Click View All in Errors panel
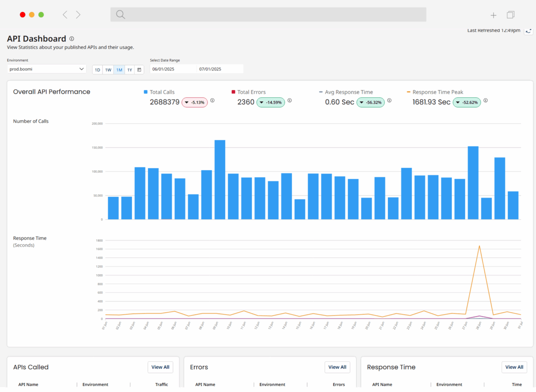 pos(337,367)
